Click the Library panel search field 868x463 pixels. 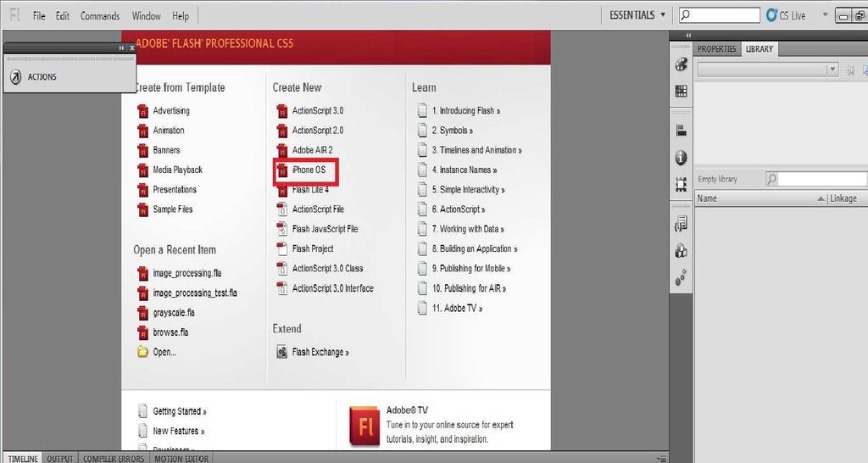[x=816, y=179]
